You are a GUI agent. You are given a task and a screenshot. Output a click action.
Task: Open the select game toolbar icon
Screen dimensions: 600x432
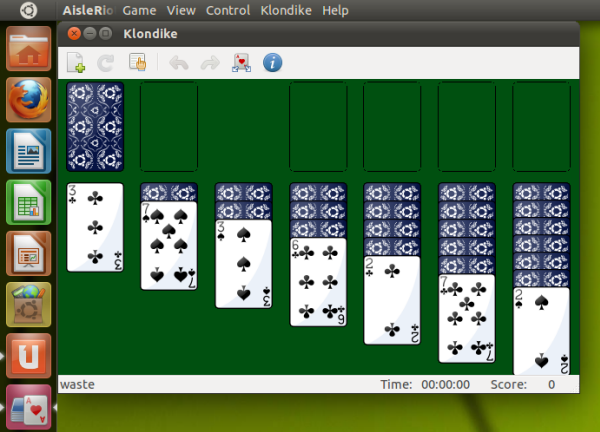coord(138,63)
